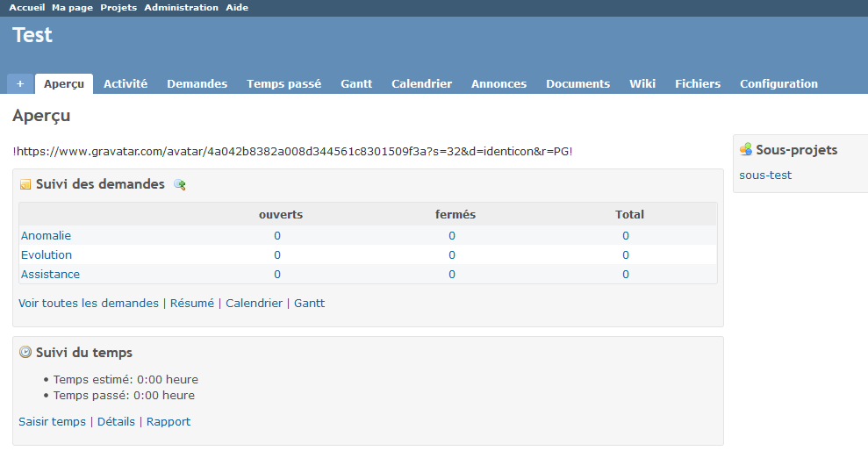Viewport: 868px width, 451px height.
Task: Open the plus new-object menu tab
Action: [x=20, y=84]
